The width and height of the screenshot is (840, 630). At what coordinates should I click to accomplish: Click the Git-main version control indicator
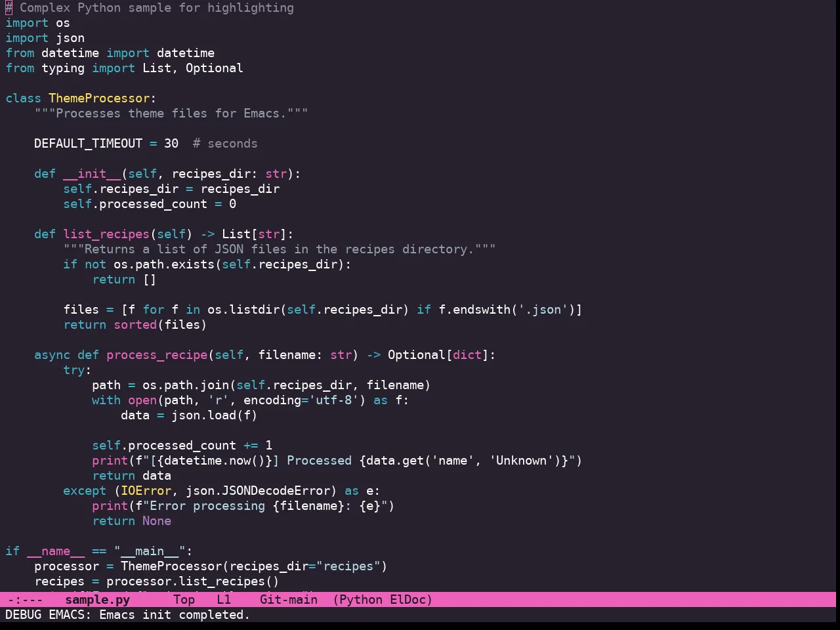click(x=288, y=600)
